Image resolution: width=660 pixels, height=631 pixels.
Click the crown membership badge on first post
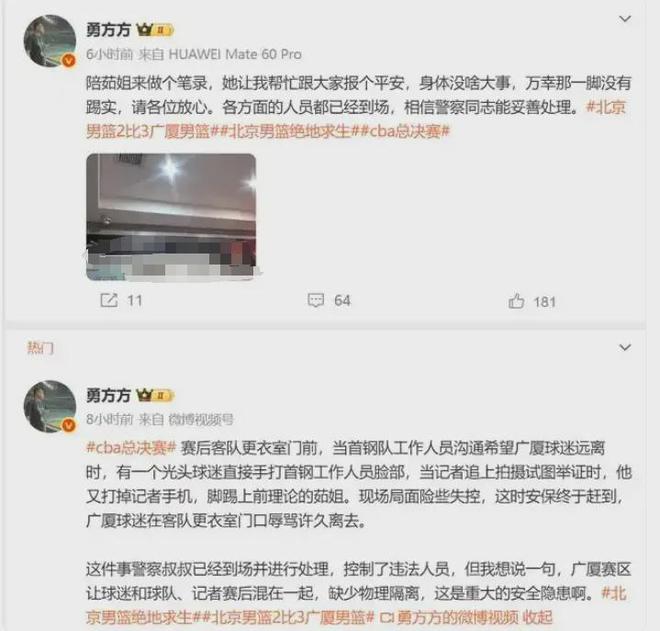(x=154, y=30)
